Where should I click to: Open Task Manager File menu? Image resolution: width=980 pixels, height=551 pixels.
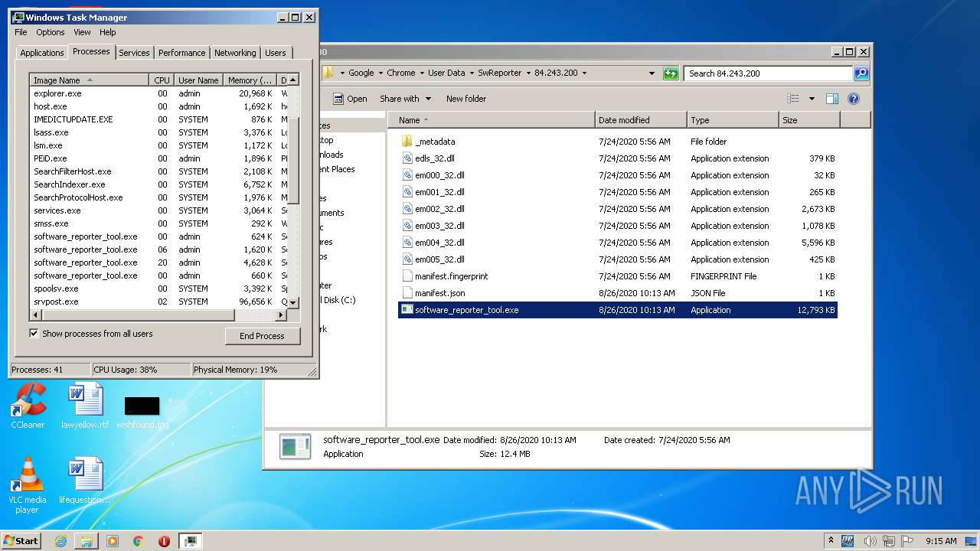21,32
